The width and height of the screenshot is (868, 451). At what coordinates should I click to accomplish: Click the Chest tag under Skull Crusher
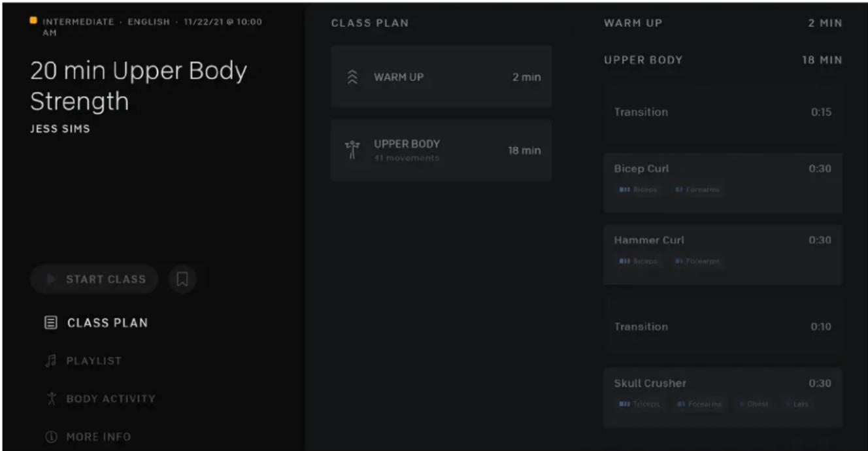pos(754,404)
